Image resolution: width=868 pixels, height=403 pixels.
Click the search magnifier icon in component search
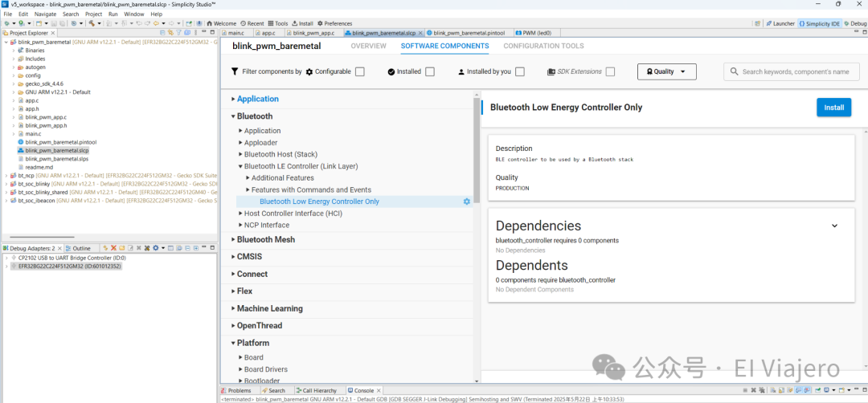coord(734,72)
